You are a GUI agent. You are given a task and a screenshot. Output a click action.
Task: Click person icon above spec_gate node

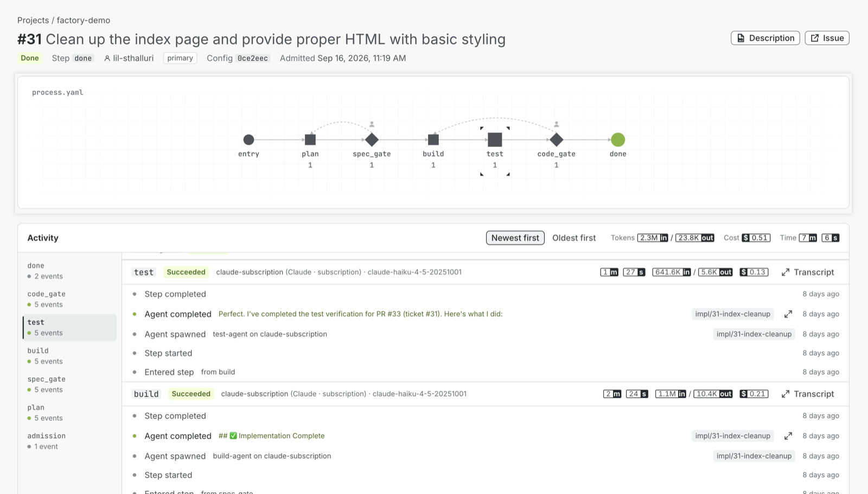[372, 124]
